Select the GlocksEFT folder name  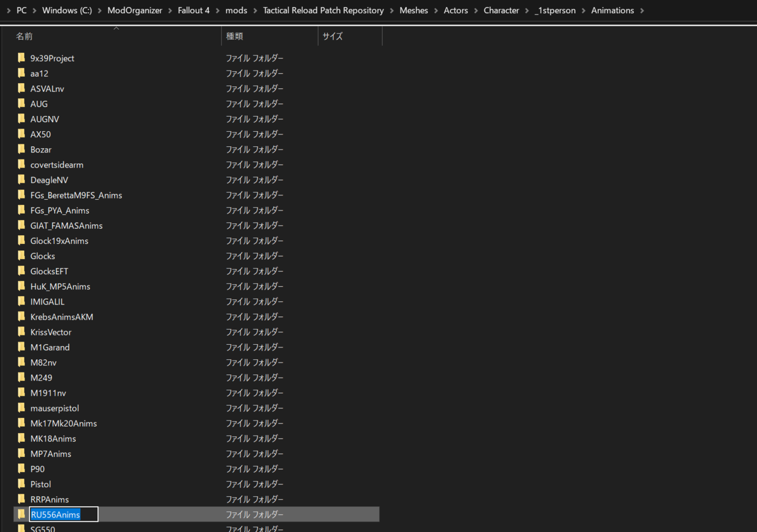[x=49, y=271]
